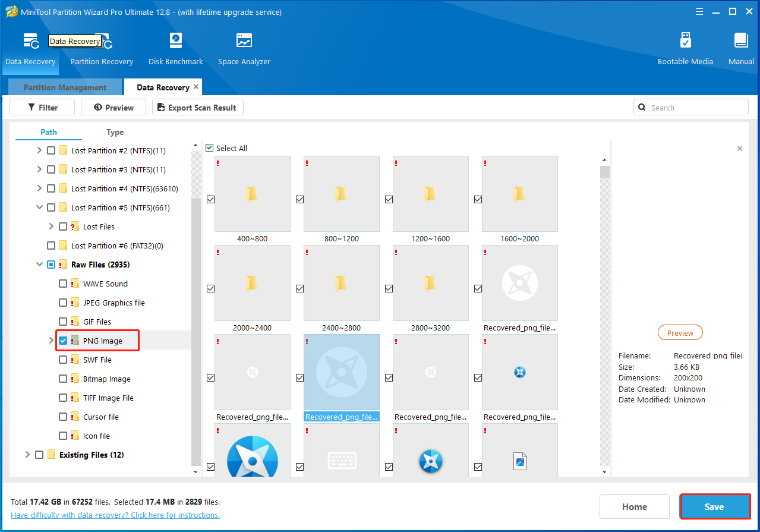
Task: Click the SWF File type icon
Action: 75,360
